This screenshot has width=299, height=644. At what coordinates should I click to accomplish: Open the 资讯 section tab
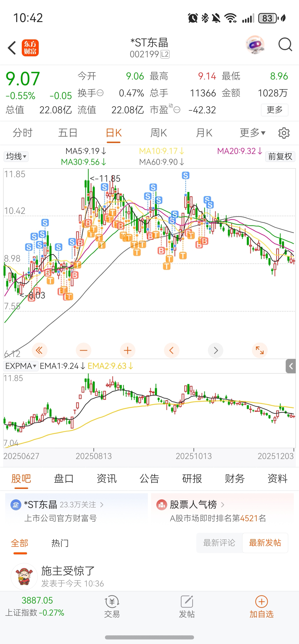tap(107, 478)
